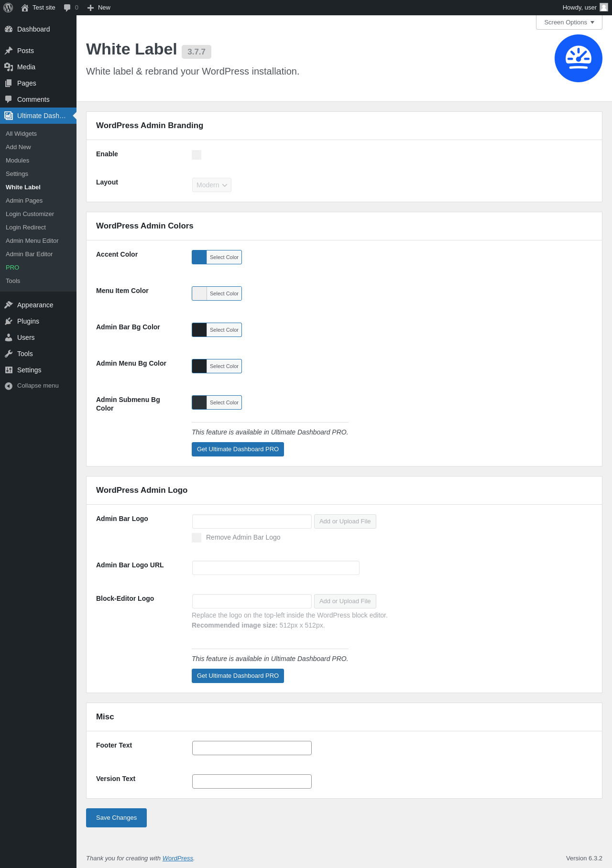Pick the Admin Bar Bg Color swatch
This screenshot has width=612, height=868.
(x=199, y=330)
